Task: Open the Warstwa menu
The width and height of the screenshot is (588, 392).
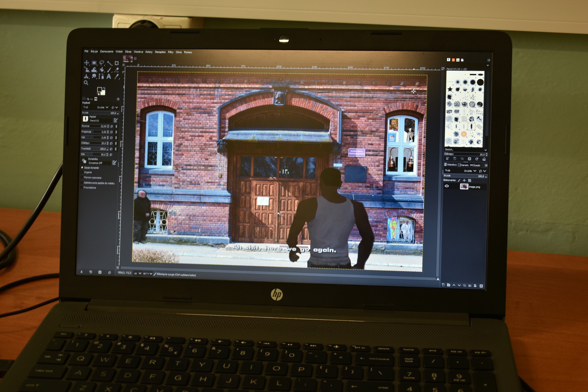Action: [138, 52]
